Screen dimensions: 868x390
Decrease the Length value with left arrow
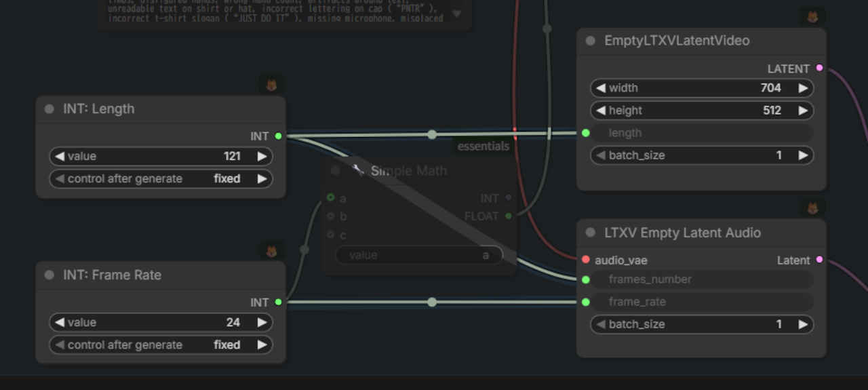pyautogui.click(x=60, y=157)
